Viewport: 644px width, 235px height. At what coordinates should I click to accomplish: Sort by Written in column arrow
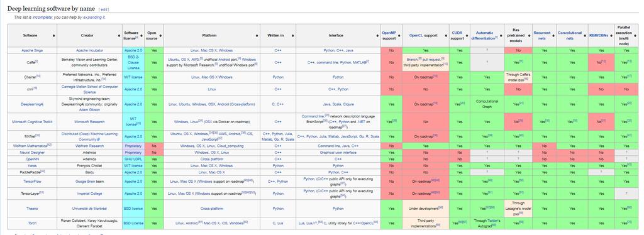coord(293,36)
